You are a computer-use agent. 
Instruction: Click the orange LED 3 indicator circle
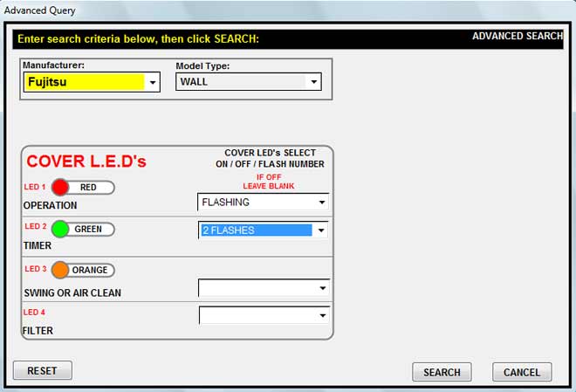(x=60, y=271)
